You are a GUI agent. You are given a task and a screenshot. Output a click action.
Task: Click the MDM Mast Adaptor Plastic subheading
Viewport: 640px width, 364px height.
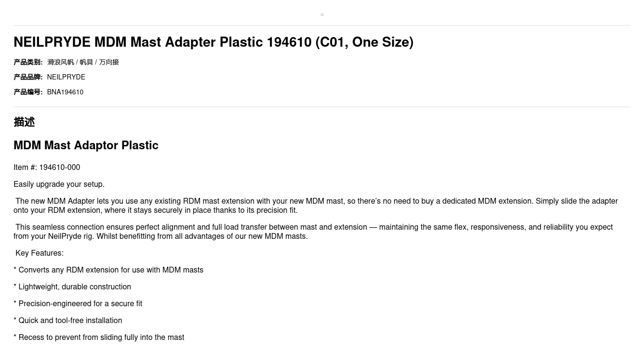[86, 145]
